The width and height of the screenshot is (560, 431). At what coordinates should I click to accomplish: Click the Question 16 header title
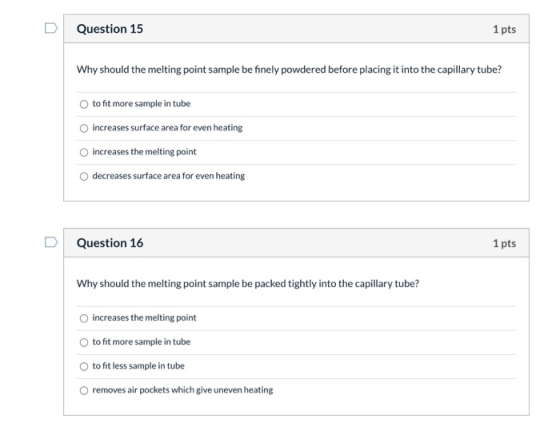pos(110,243)
